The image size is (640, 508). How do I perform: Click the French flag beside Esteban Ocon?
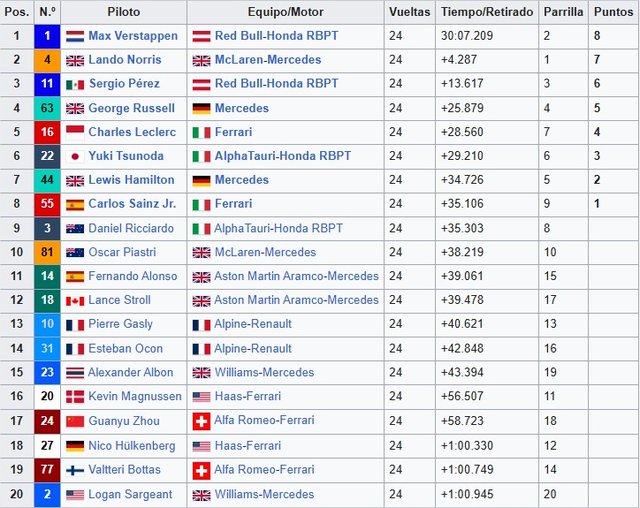(75, 349)
